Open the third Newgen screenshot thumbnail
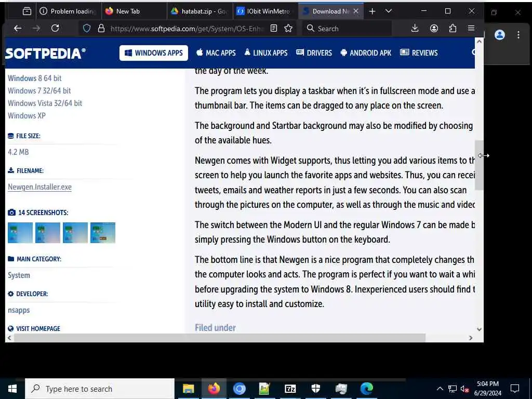The width and height of the screenshot is (532, 399). pos(75,233)
